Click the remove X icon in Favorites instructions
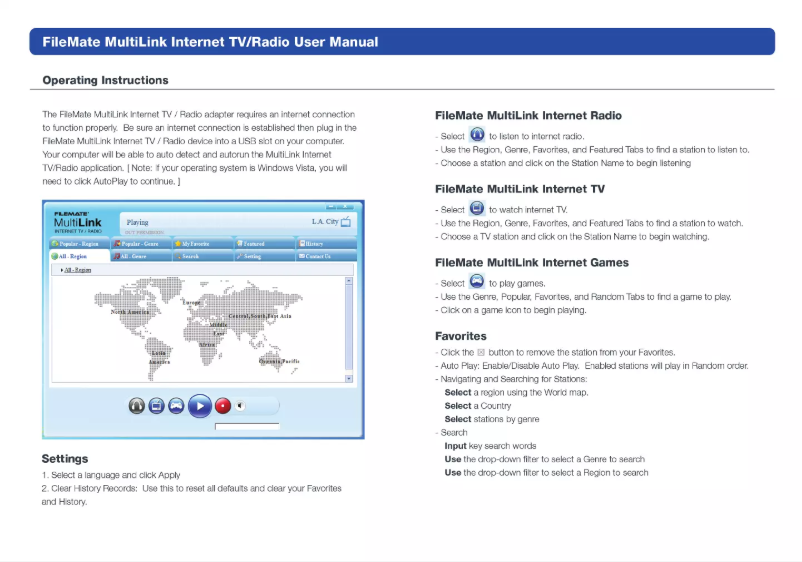The image size is (802, 562). (481, 352)
